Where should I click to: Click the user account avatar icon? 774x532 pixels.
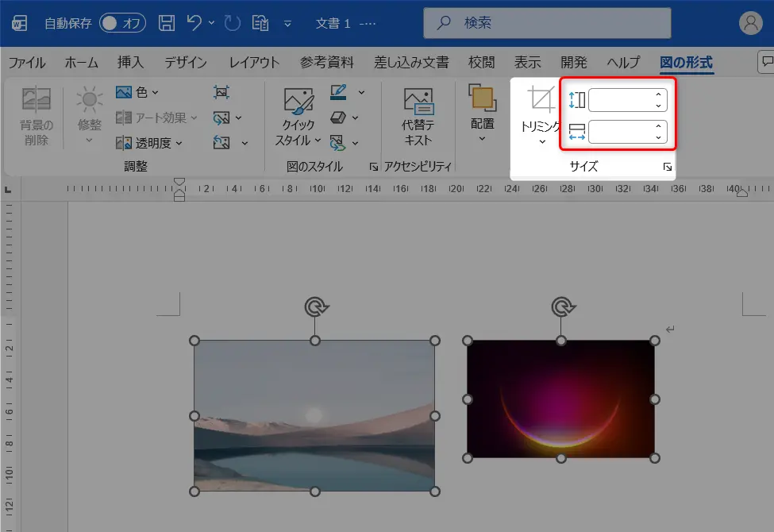[751, 23]
